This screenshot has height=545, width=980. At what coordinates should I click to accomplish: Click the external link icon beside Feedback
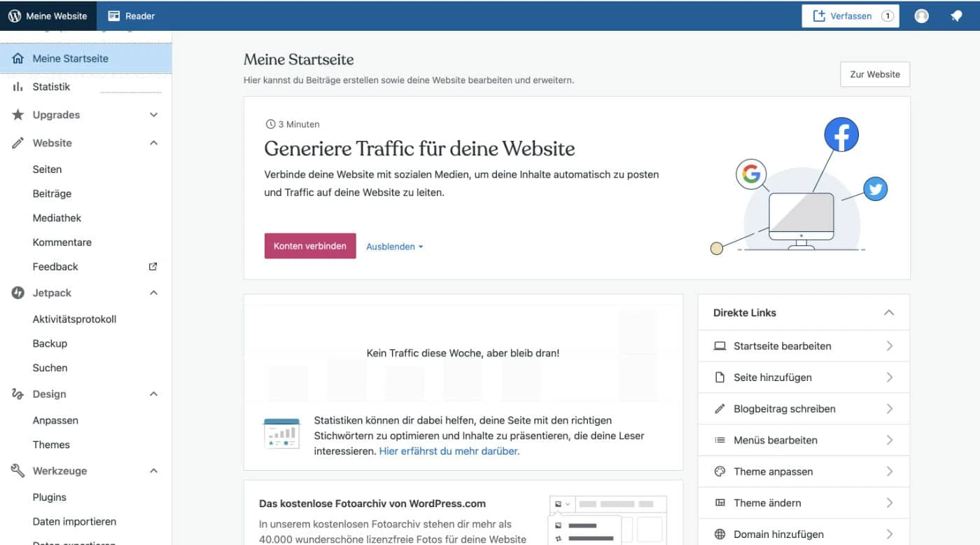click(x=153, y=266)
